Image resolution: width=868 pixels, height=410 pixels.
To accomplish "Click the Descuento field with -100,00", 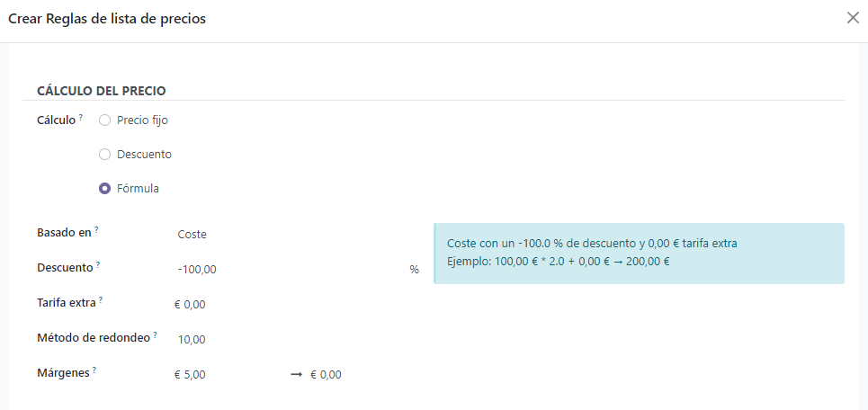I will [288, 269].
